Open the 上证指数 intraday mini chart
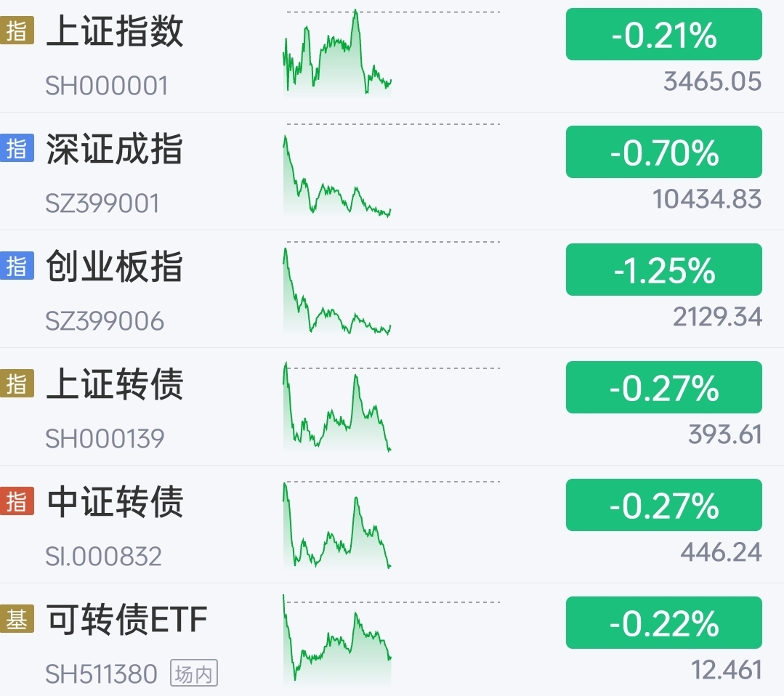The width and height of the screenshot is (784, 696). point(392,53)
